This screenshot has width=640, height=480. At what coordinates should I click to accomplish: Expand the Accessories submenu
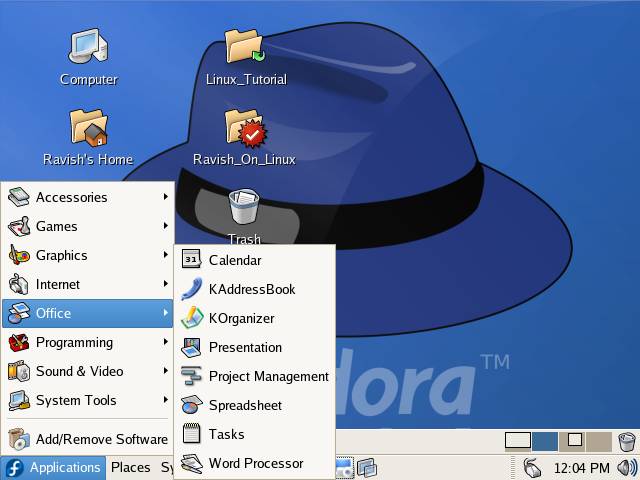click(88, 197)
